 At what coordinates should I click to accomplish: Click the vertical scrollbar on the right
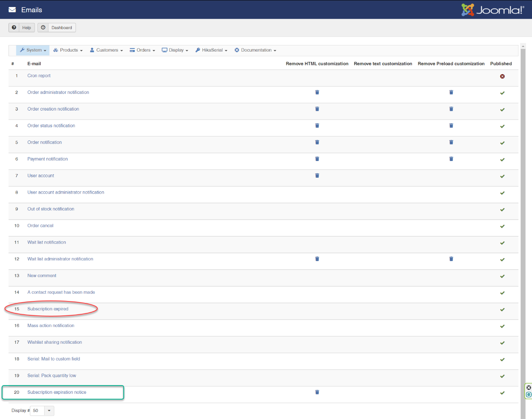coord(523,233)
